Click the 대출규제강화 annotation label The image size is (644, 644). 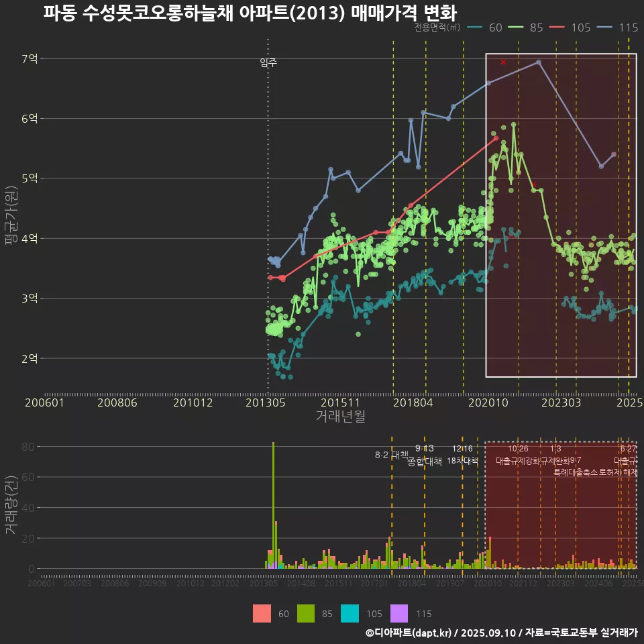point(517,461)
